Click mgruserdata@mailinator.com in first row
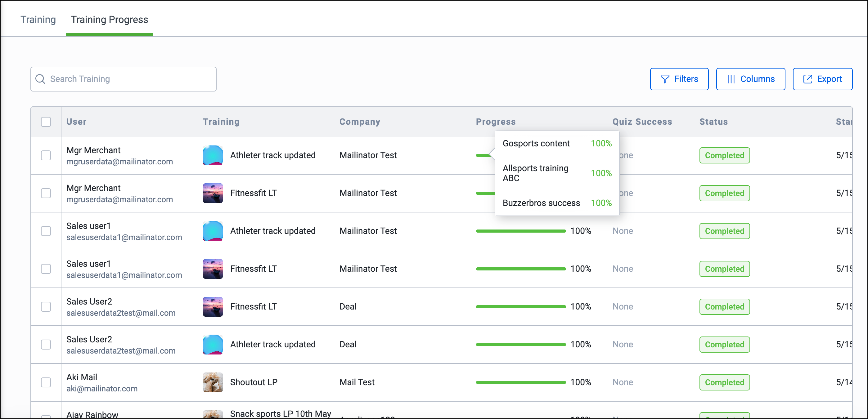 (x=119, y=162)
